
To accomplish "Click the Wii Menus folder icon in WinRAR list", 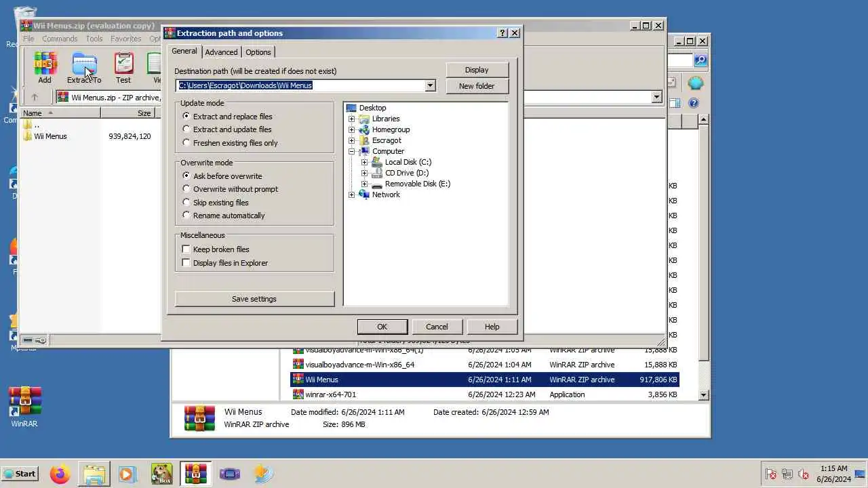I will click(x=28, y=136).
